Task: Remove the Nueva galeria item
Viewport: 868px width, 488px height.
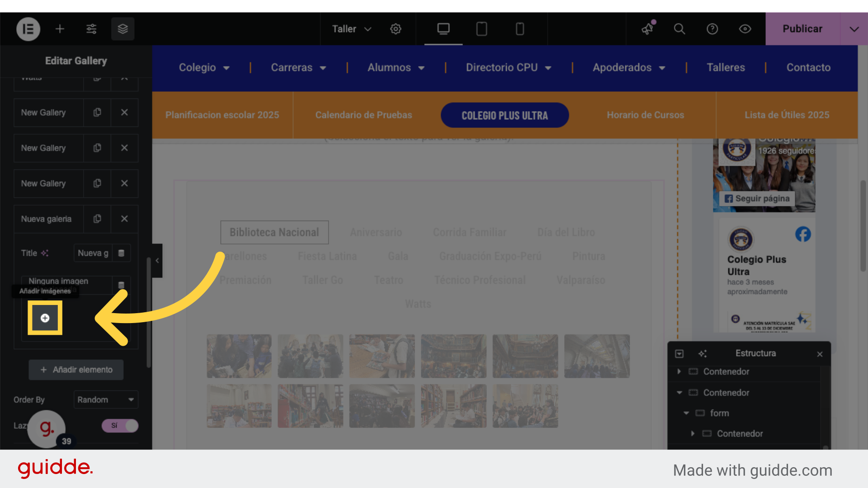Action: pos(124,219)
